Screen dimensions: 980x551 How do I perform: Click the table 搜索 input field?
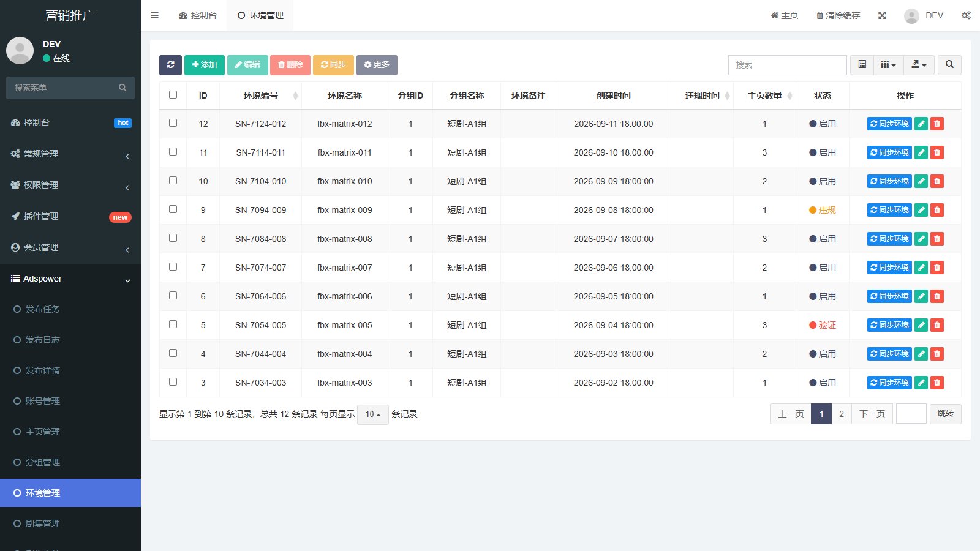(787, 65)
